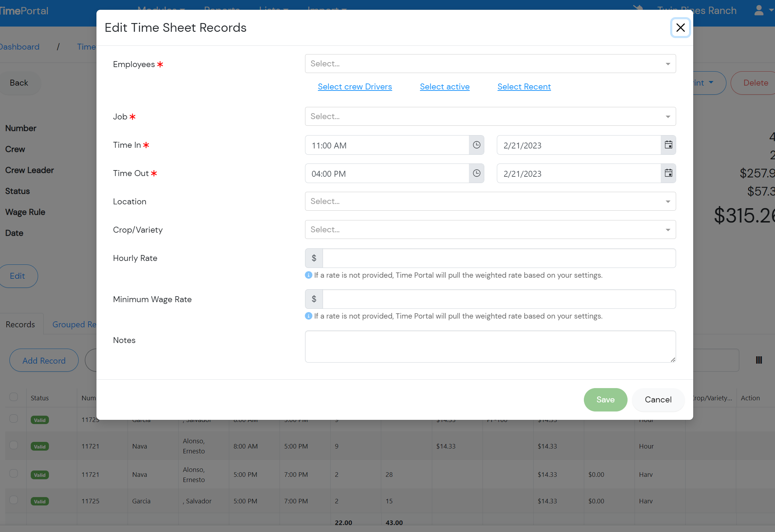The width and height of the screenshot is (775, 532).
Task: Click the Cancel button
Action: [658, 400]
